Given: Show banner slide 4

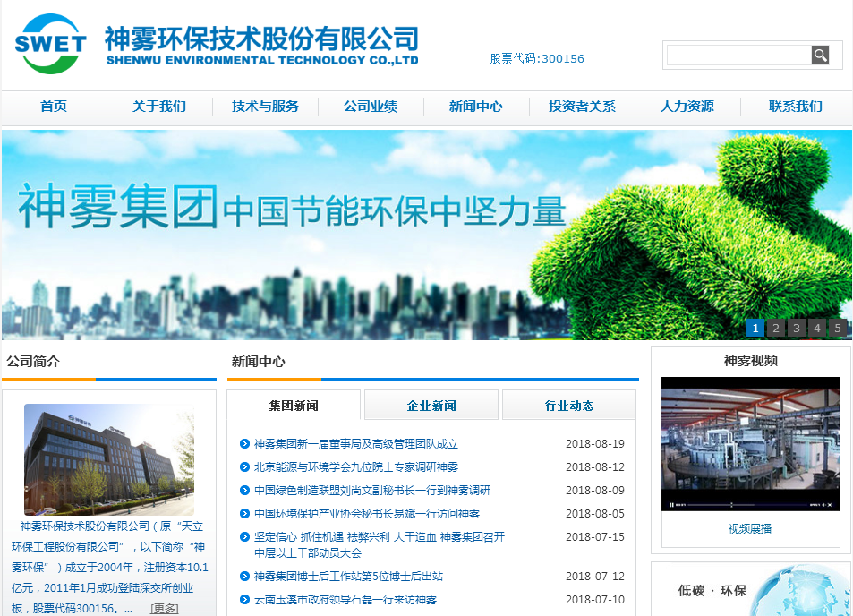Looking at the screenshot, I should click(x=817, y=328).
